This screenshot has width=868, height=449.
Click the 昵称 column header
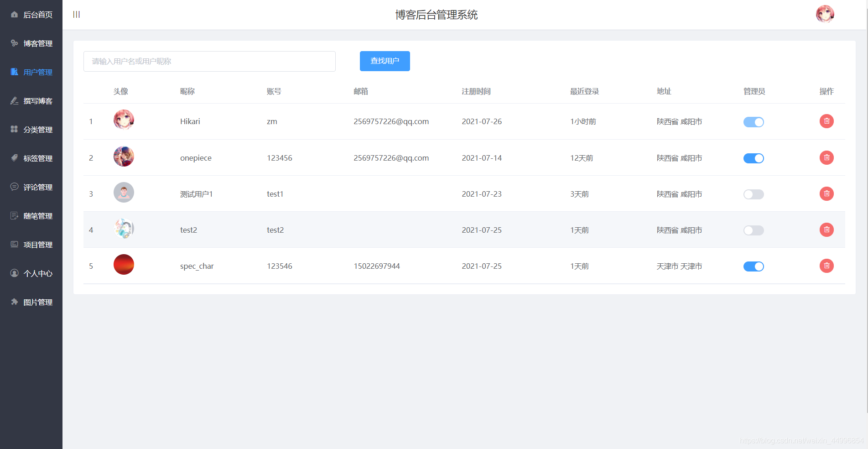(187, 91)
